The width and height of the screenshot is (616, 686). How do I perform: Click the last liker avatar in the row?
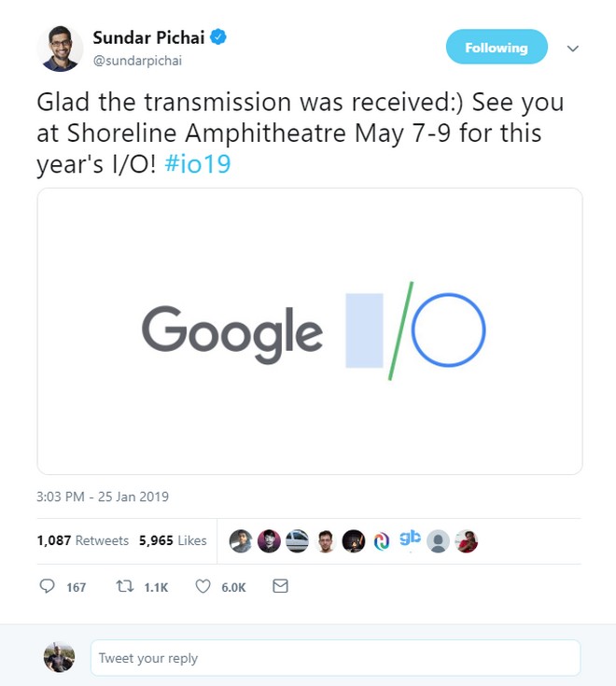point(467,541)
